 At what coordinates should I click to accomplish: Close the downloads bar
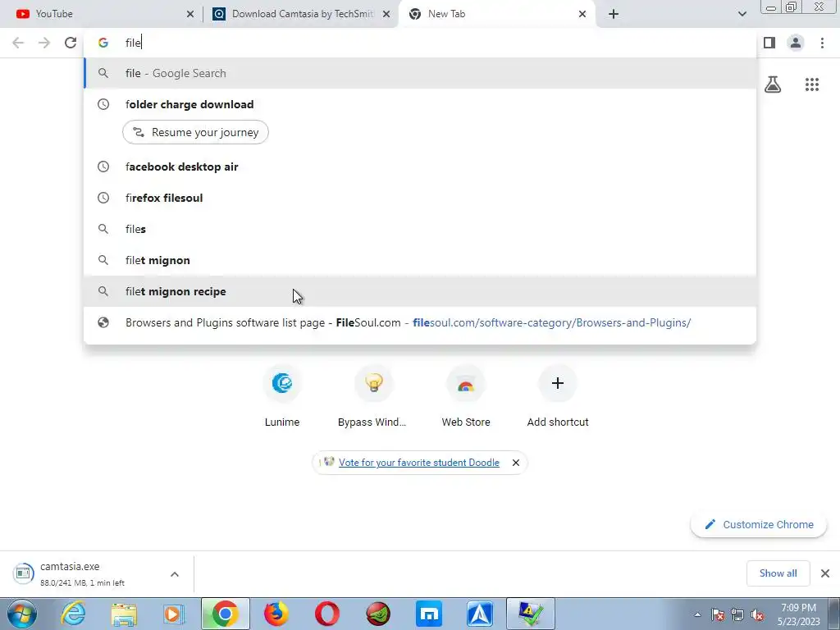click(x=825, y=573)
